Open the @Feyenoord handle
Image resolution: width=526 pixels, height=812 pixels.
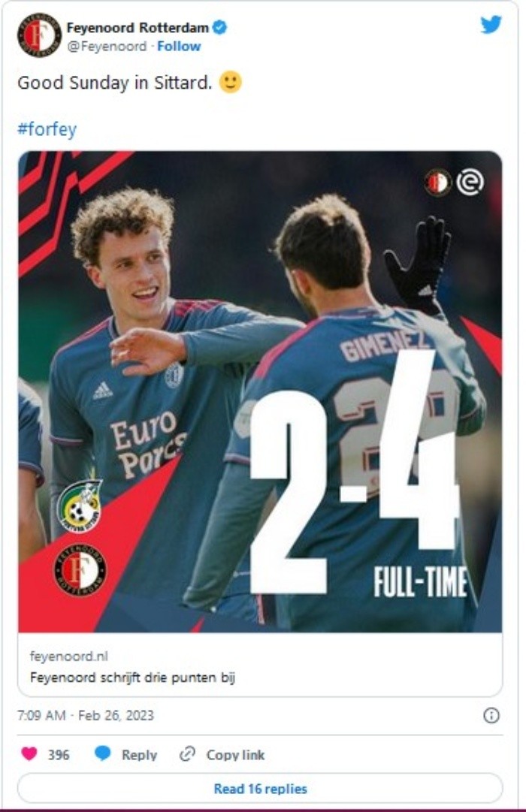tap(107, 47)
